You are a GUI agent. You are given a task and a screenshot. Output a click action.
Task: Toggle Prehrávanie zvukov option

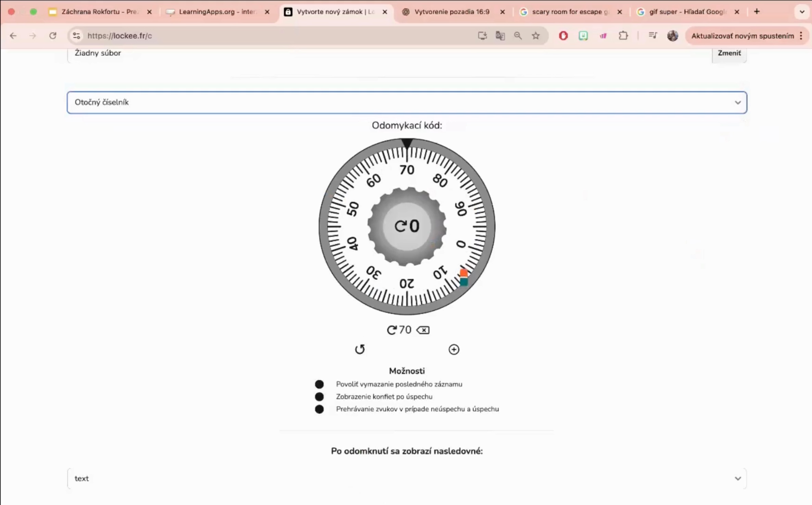point(319,409)
